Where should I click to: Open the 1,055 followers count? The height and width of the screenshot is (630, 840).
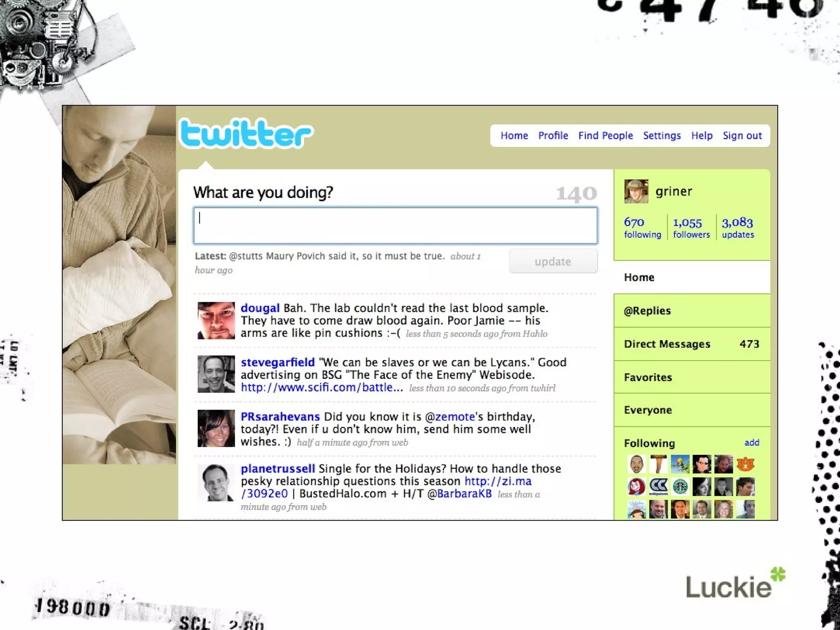[x=691, y=227]
